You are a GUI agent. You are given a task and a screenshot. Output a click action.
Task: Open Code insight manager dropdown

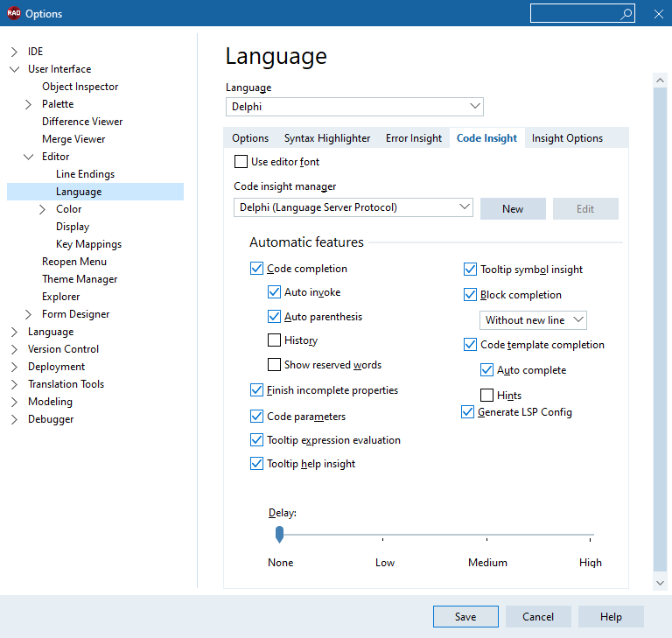tap(353, 207)
